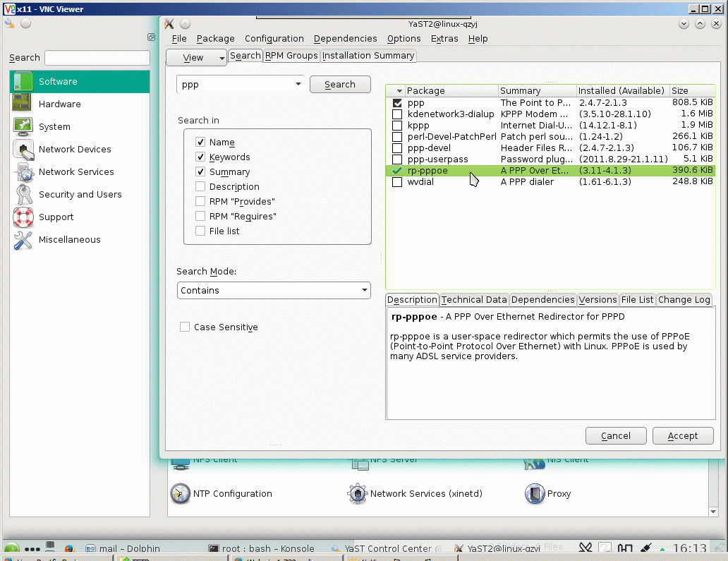Open the Dependencies menu

[345, 39]
